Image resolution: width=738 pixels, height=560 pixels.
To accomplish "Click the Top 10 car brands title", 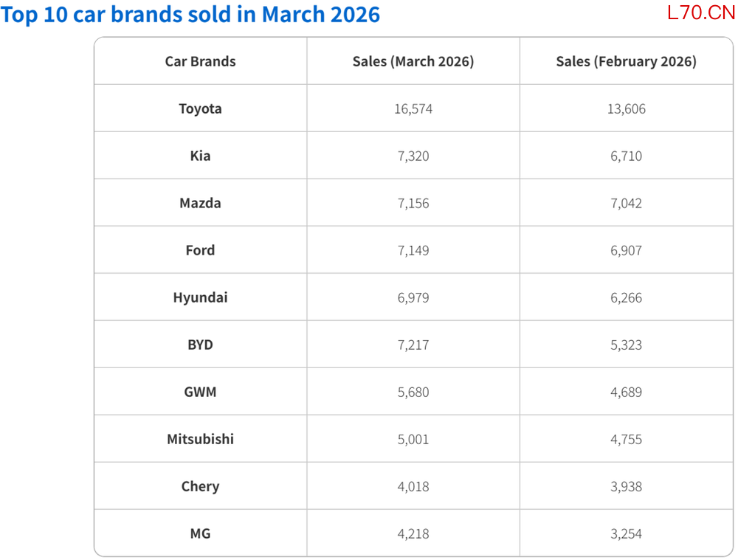I will point(190,14).
